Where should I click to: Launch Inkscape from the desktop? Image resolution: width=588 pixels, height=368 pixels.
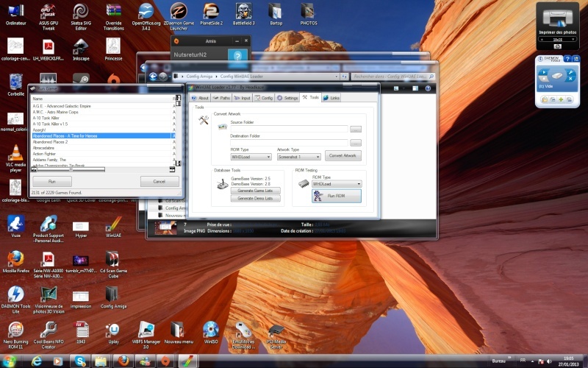81,50
